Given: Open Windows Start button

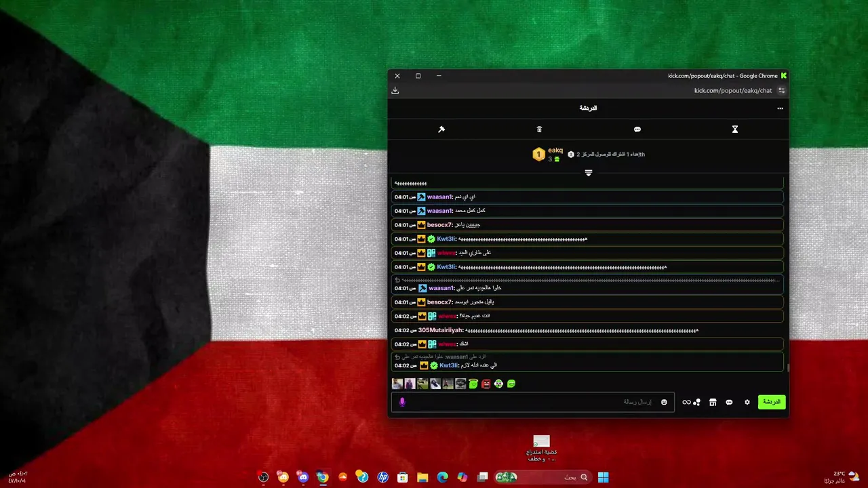Looking at the screenshot, I should click(603, 477).
